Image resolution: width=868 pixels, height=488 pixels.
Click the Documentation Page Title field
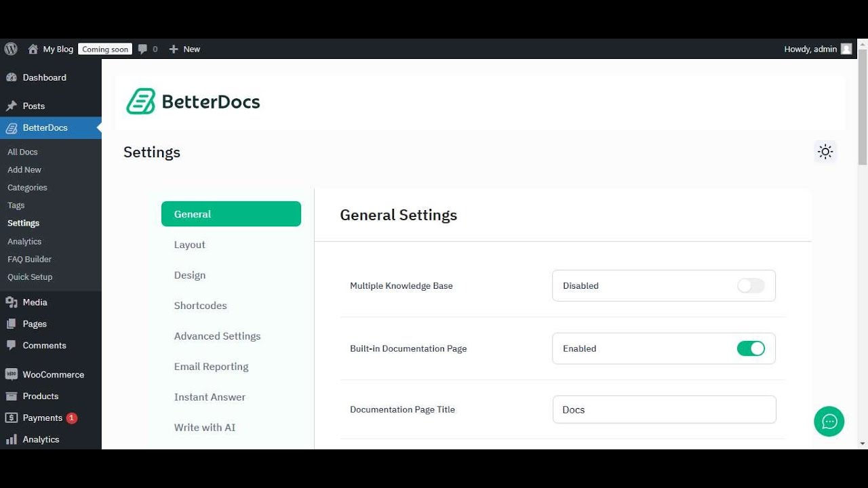(665, 409)
